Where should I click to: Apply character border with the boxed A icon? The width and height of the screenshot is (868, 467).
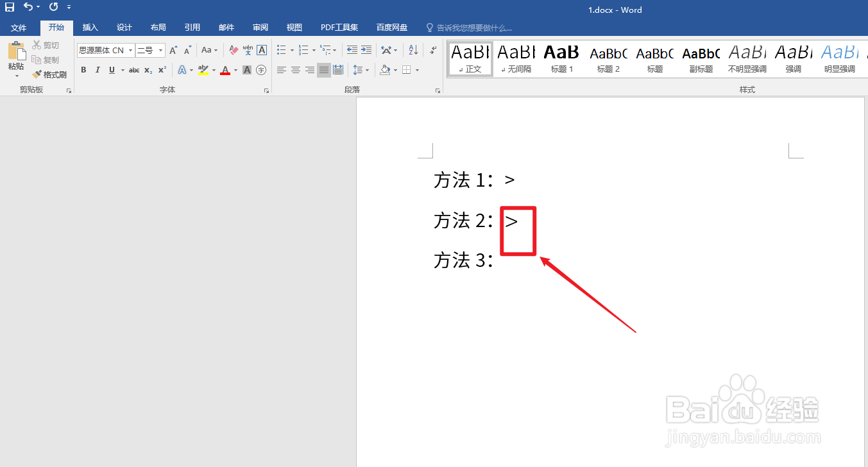tap(262, 50)
